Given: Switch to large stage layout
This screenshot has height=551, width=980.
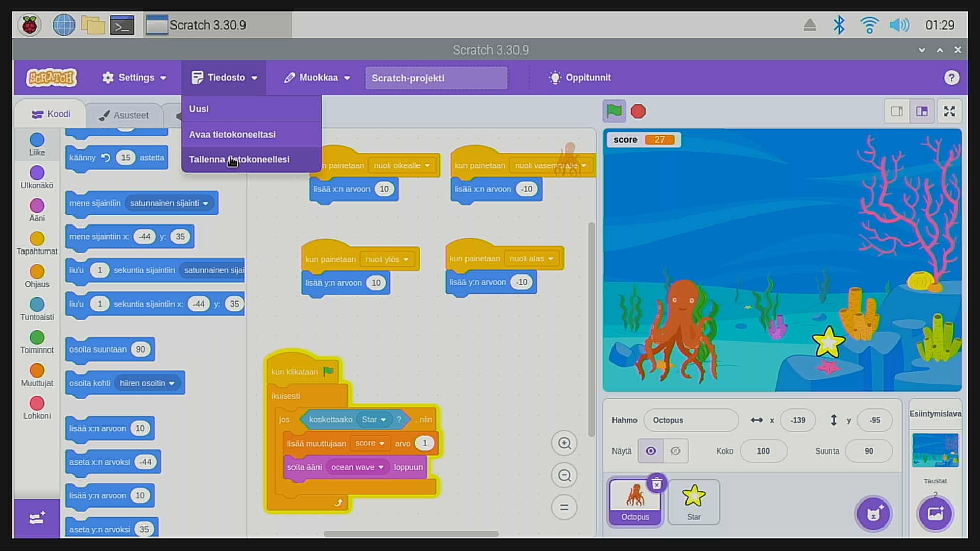Looking at the screenshot, I should pos(922,111).
